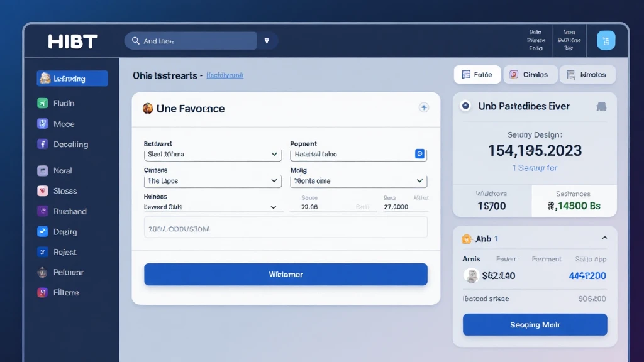The image size is (644, 362).
Task: Click the Seoping Moir button
Action: click(x=535, y=324)
